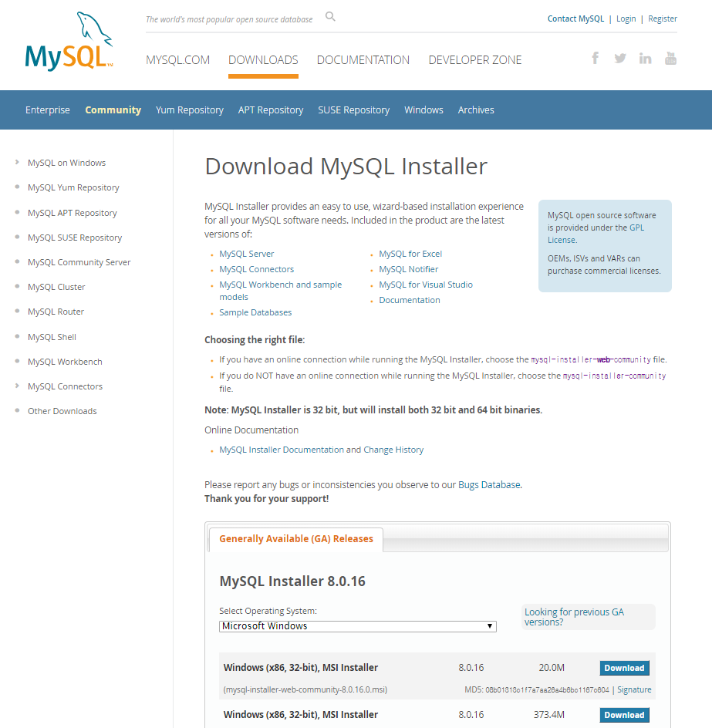
Task: Click Documentation in the product list
Action: pos(410,300)
